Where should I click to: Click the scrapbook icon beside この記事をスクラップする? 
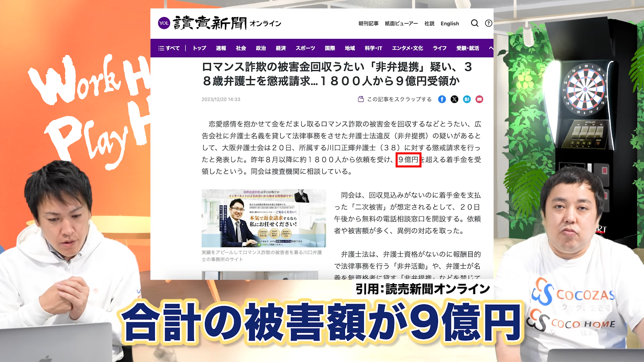(x=361, y=99)
